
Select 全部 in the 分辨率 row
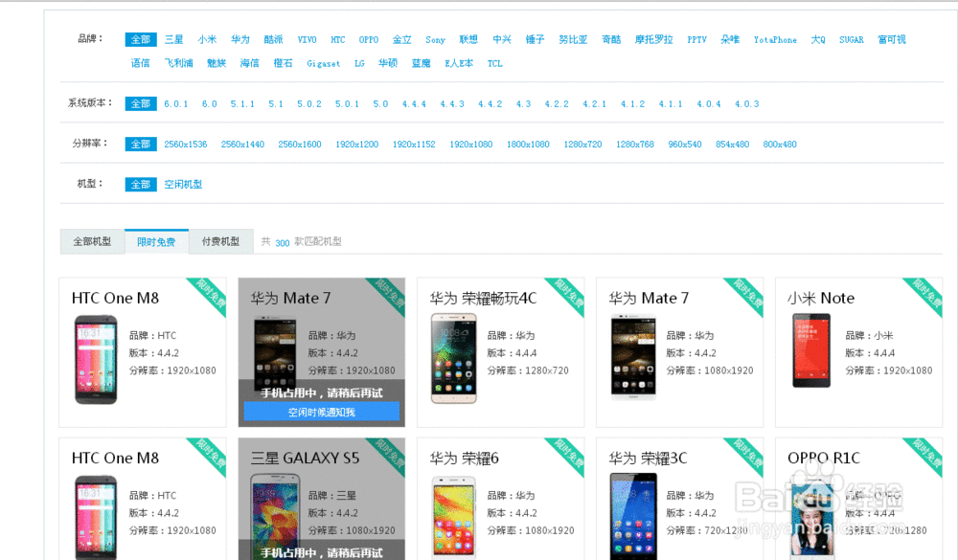141,145
